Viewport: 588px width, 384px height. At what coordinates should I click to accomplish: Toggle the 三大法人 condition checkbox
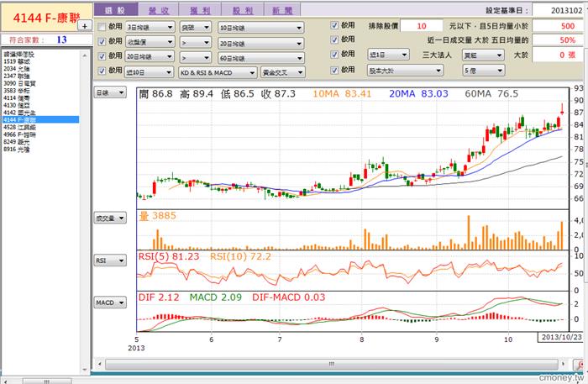tap(334, 55)
